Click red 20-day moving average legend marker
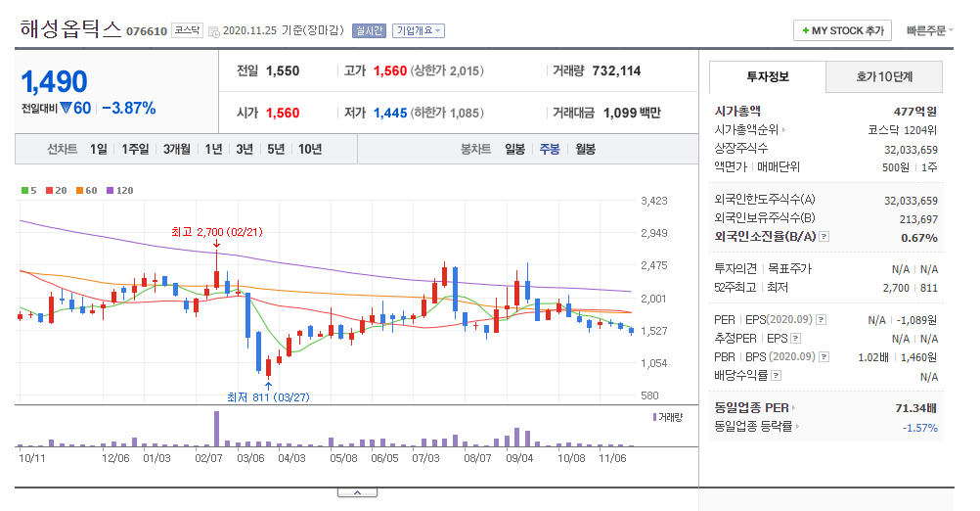980x511 pixels. [49, 191]
